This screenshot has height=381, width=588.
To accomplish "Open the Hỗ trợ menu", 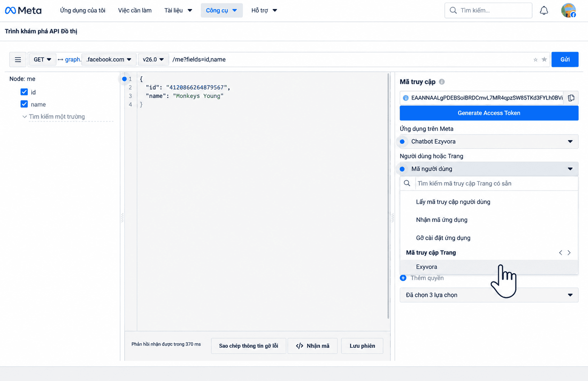I will (x=264, y=11).
